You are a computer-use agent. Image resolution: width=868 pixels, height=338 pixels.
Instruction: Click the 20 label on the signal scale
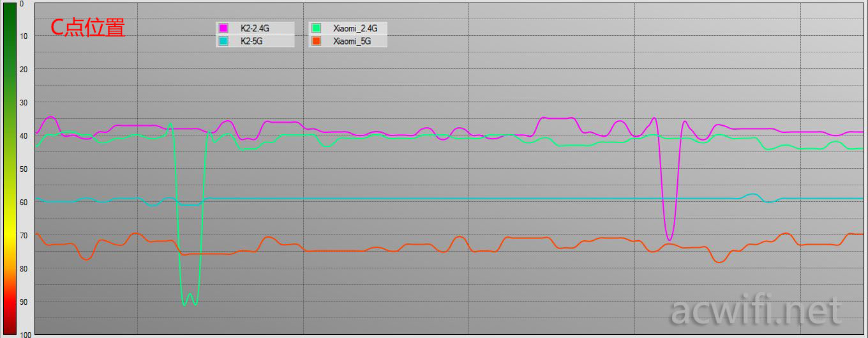(24, 69)
